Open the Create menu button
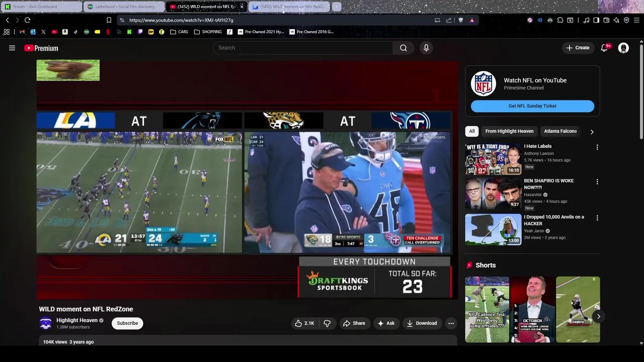This screenshot has width=644, height=362. point(578,48)
